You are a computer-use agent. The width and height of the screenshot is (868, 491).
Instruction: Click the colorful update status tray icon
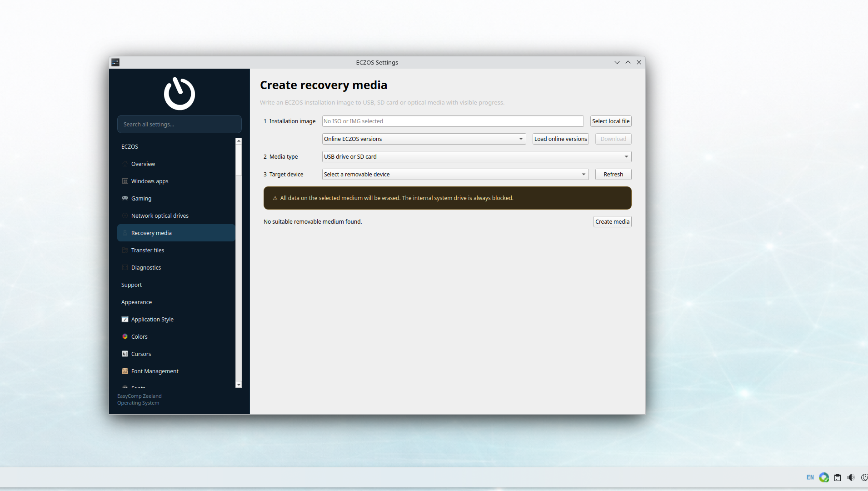tap(824, 477)
